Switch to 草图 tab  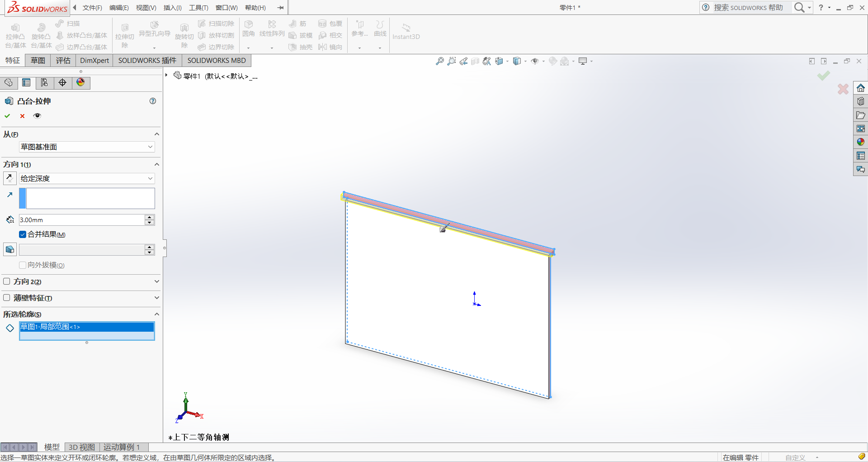[38, 61]
